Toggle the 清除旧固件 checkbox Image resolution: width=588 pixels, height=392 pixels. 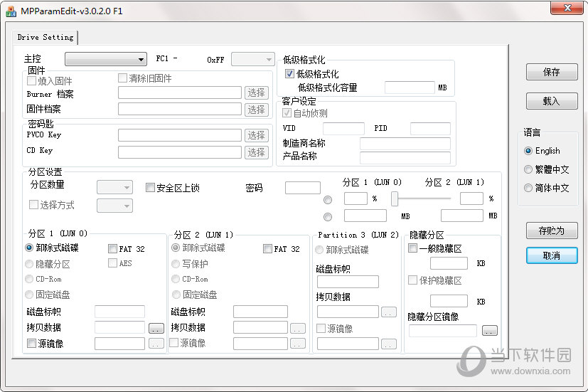[122, 78]
